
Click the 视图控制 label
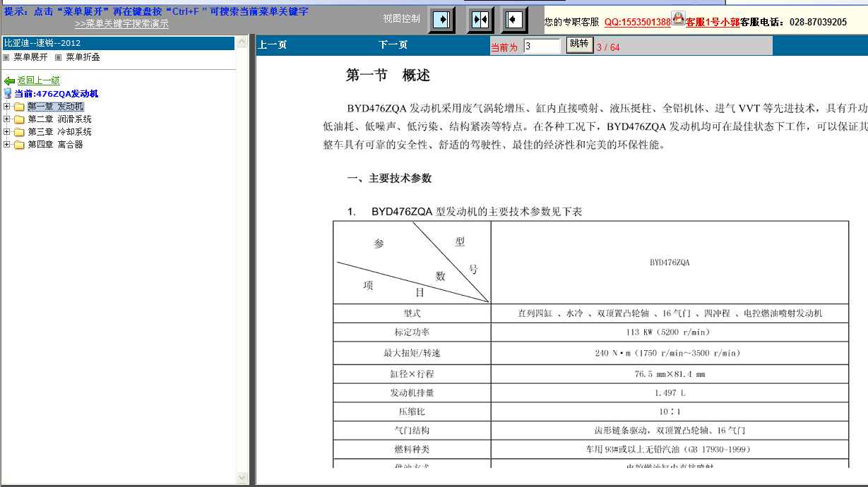(x=401, y=18)
